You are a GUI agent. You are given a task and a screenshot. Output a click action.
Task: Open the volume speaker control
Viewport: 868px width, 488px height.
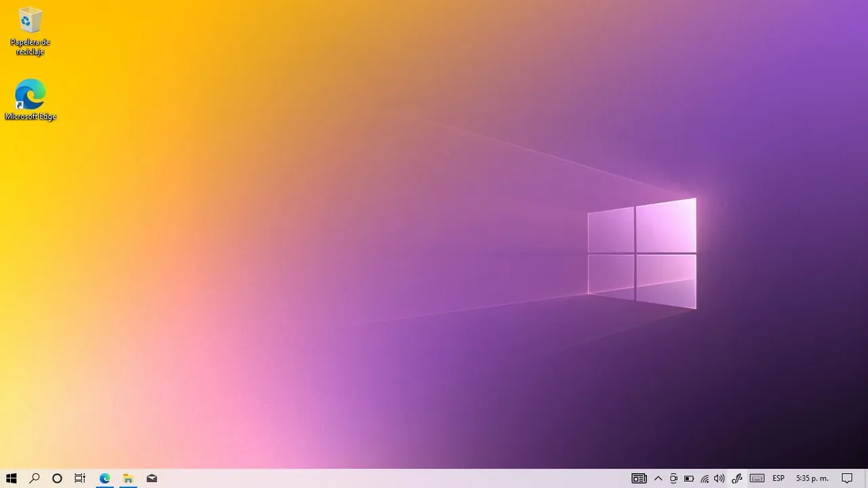[719, 479]
